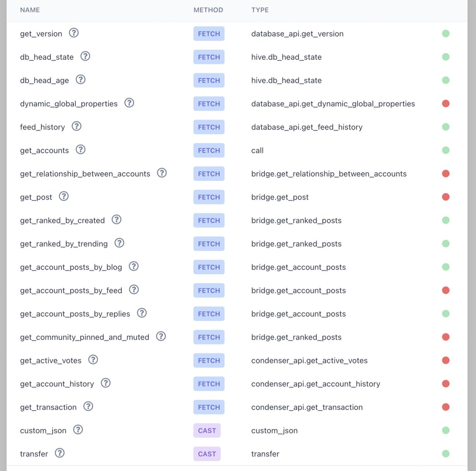This screenshot has height=471, width=476.
Task: Click FETCH badge in get_version row
Action: coord(209,34)
